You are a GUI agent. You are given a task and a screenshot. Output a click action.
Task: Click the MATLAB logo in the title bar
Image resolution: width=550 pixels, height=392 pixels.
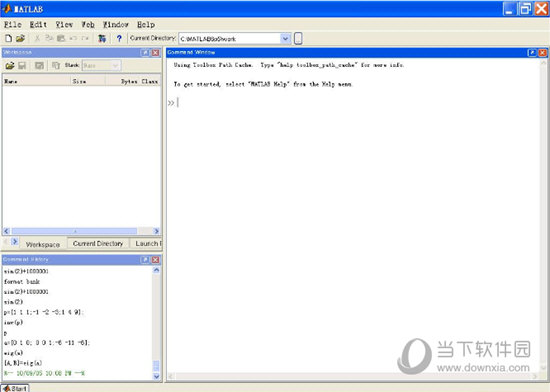coord(7,9)
